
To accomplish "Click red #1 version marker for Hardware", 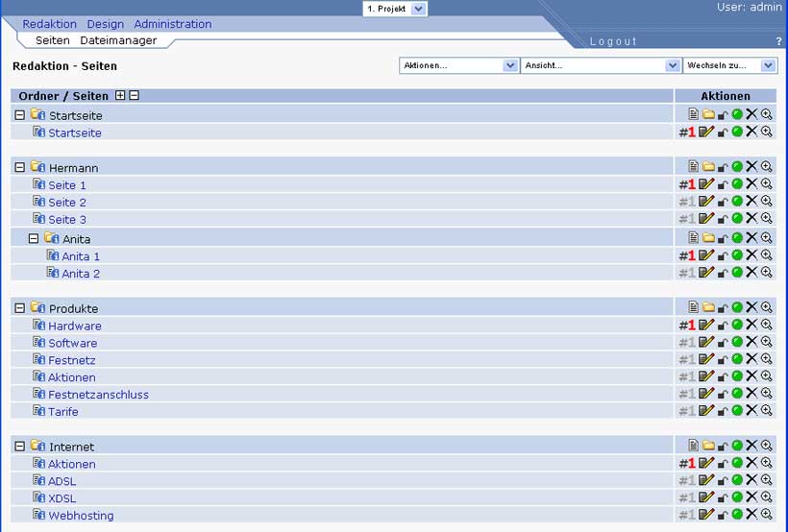I will pos(687,325).
